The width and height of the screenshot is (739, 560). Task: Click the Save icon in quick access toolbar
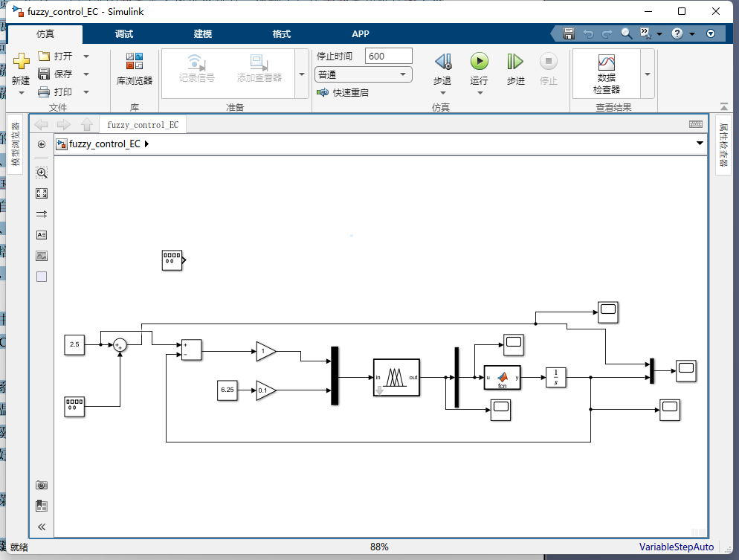pyautogui.click(x=569, y=34)
